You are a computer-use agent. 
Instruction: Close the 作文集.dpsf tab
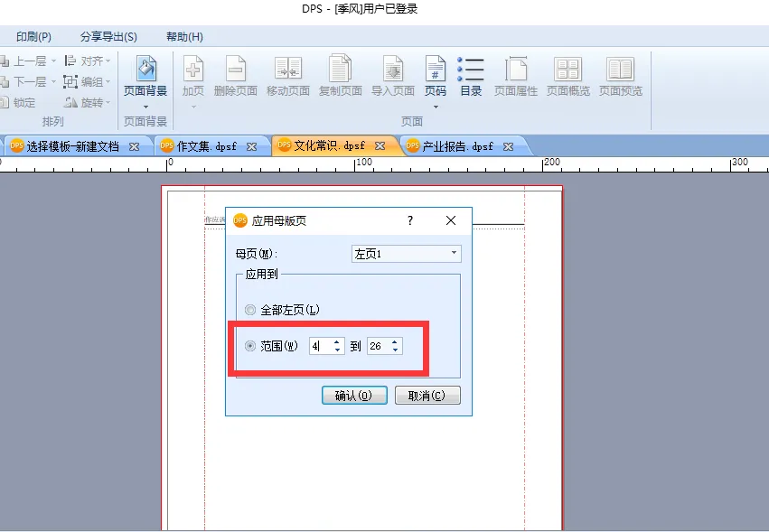pyautogui.click(x=251, y=146)
